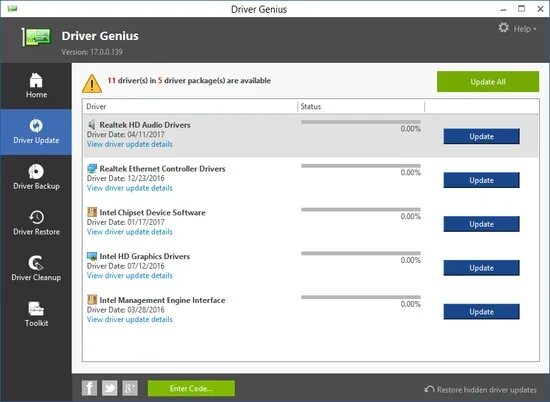
Task: Select 'Intel HD Graphics Drivers' title text
Action: 145,256
